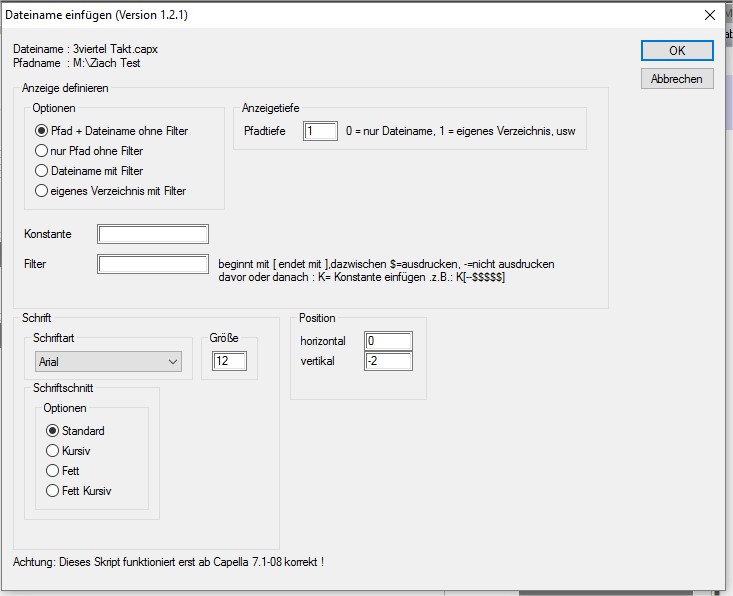Select 'eigenes Verzeichnis mit Filter' option
Viewport: 733px width, 596px height.
(x=42, y=191)
